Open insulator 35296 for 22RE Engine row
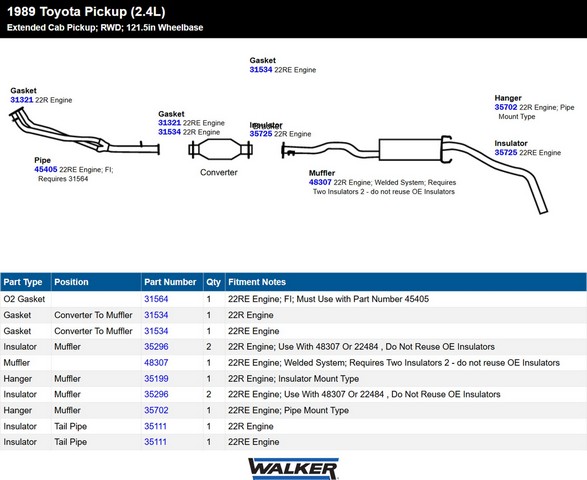587x480 pixels. (156, 394)
